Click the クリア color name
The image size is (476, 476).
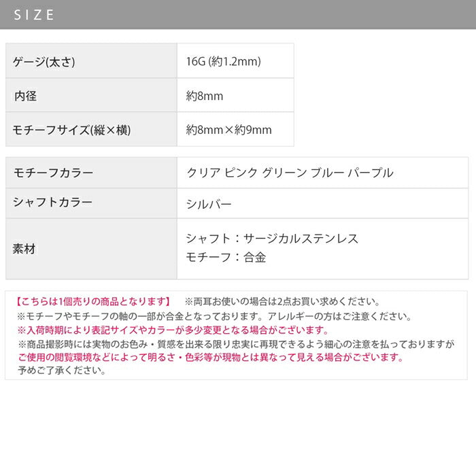click(x=203, y=173)
